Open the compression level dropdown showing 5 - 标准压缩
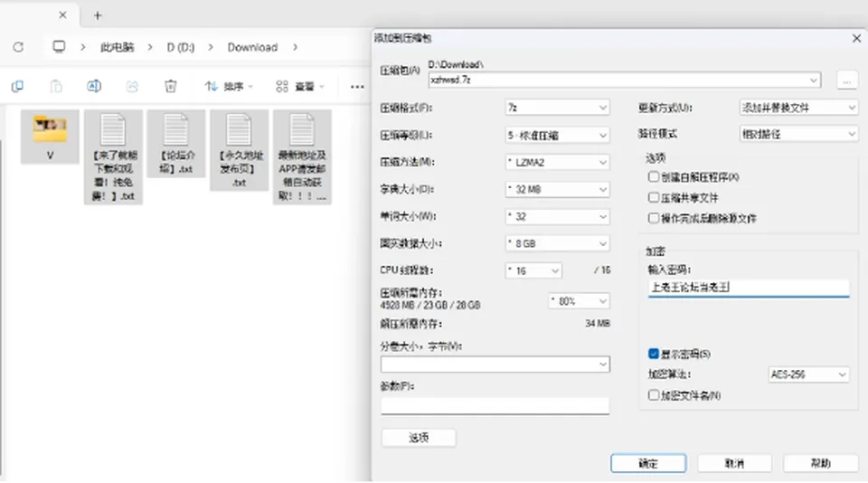868x483 pixels. pos(557,135)
